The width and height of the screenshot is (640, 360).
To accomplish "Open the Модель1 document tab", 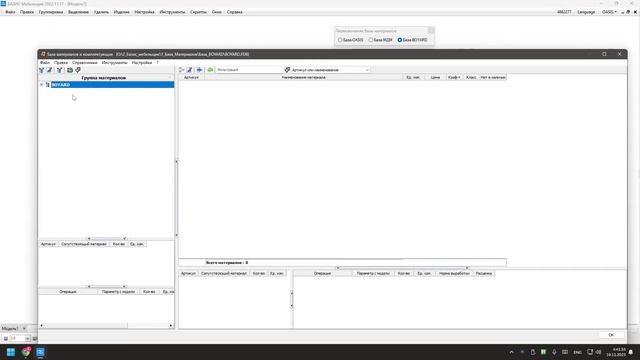I will 10,329.
